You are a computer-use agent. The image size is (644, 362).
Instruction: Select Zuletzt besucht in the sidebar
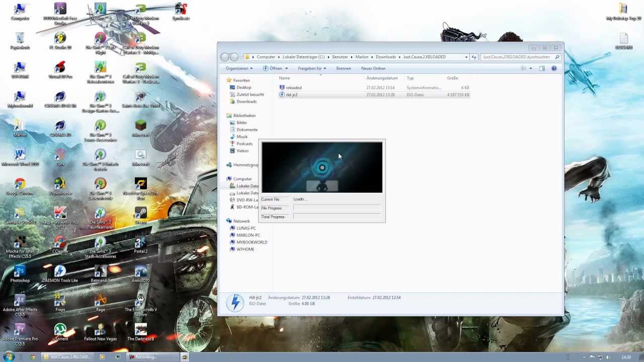coord(247,95)
